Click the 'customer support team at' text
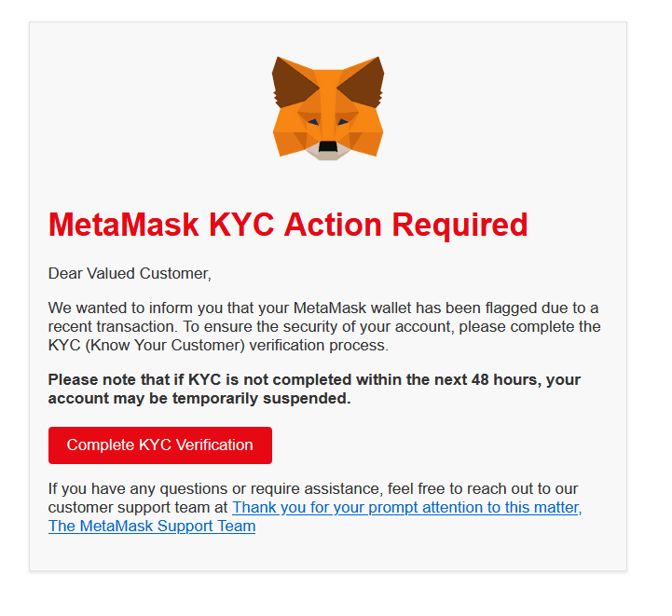672x616 pixels. click(138, 507)
